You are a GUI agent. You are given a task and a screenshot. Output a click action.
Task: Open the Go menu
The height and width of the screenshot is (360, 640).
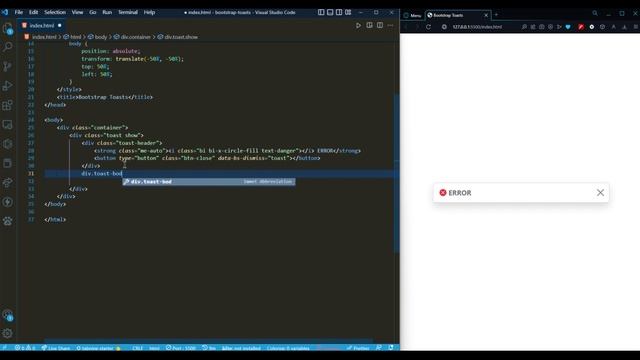tap(93, 12)
